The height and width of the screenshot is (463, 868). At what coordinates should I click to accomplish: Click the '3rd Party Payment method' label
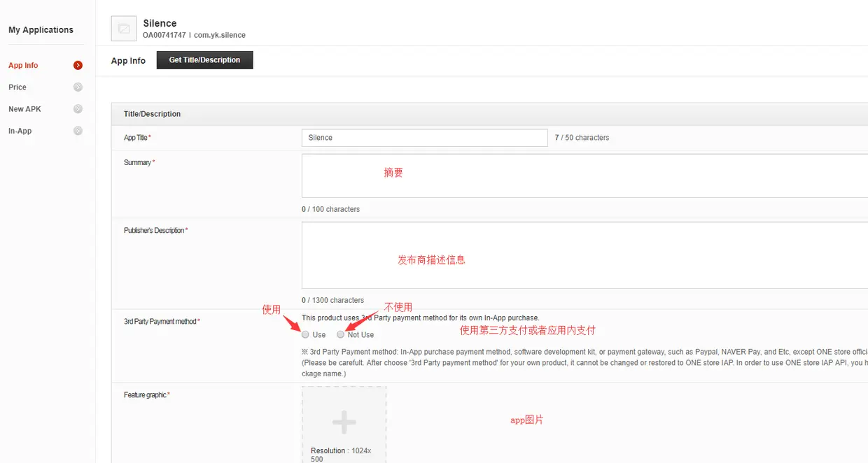coord(160,322)
